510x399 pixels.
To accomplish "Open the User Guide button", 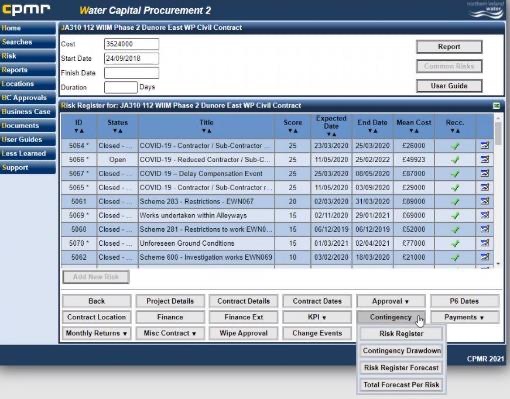I will pos(449,86).
